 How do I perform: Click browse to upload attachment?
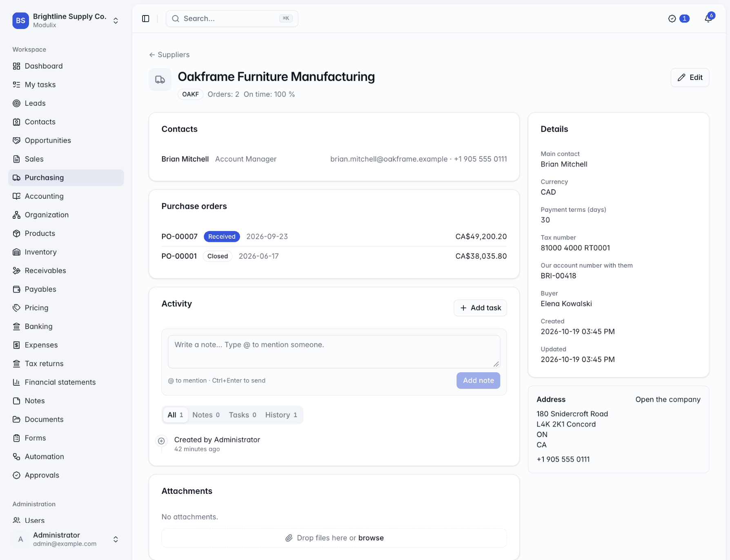(371, 538)
